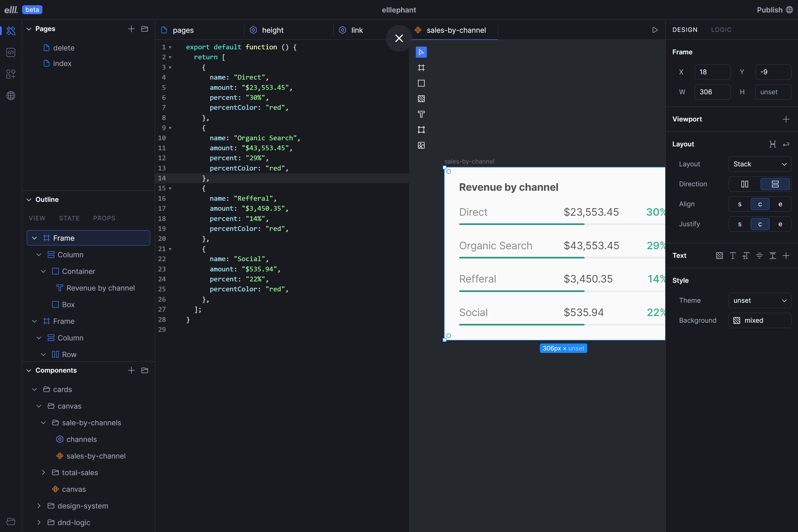Collapse the Components section

tap(29, 370)
